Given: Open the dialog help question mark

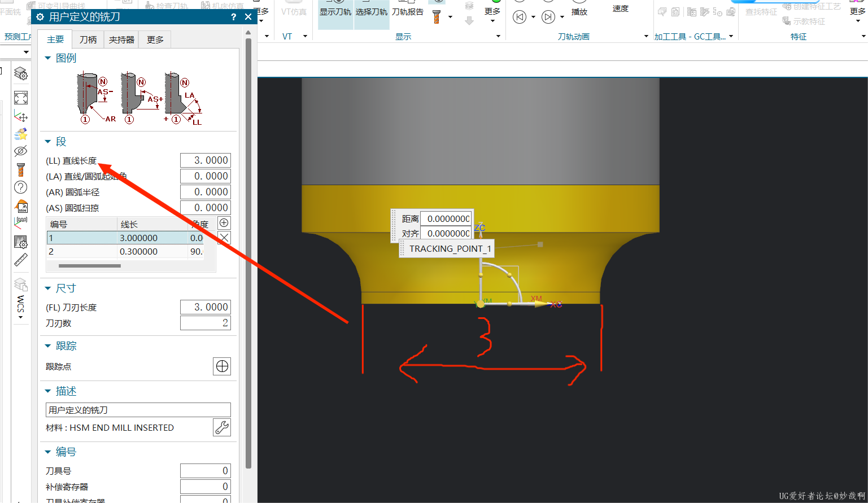Looking at the screenshot, I should tap(234, 17).
